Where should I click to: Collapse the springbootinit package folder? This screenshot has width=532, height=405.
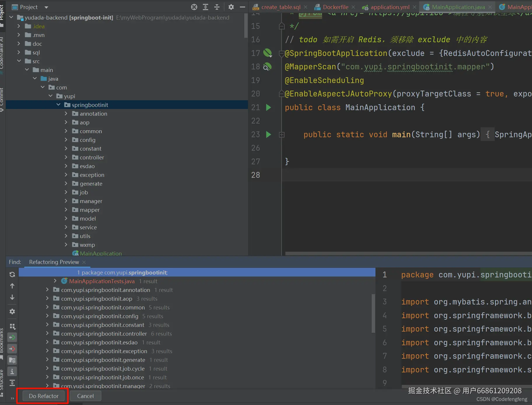(58, 105)
